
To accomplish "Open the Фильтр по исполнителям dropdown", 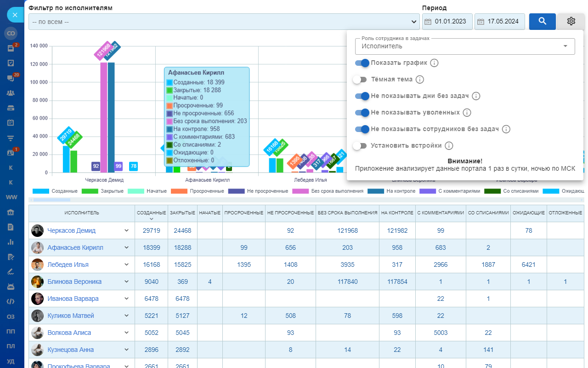I will [x=224, y=22].
